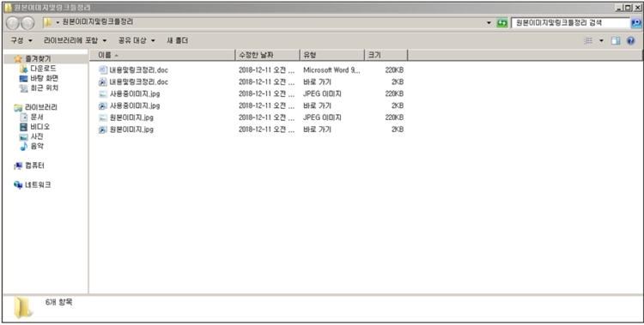
Task: Select 비디오 in the navigation pane
Action: point(40,127)
